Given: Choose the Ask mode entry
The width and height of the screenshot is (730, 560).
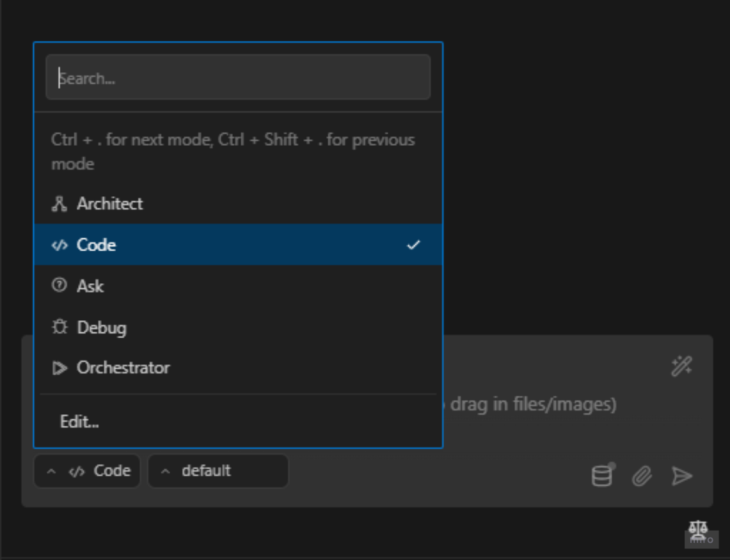Looking at the screenshot, I should (x=90, y=286).
